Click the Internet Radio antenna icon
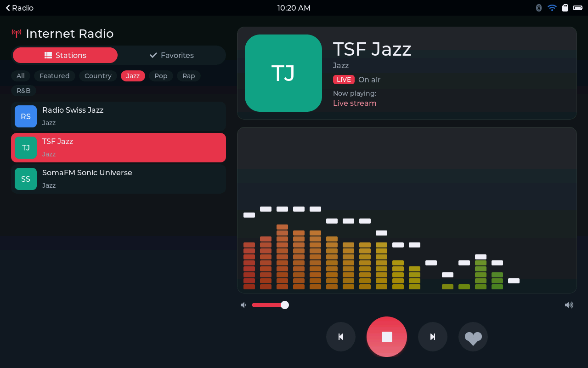Image resolution: width=588 pixels, height=368 pixels. point(17,34)
